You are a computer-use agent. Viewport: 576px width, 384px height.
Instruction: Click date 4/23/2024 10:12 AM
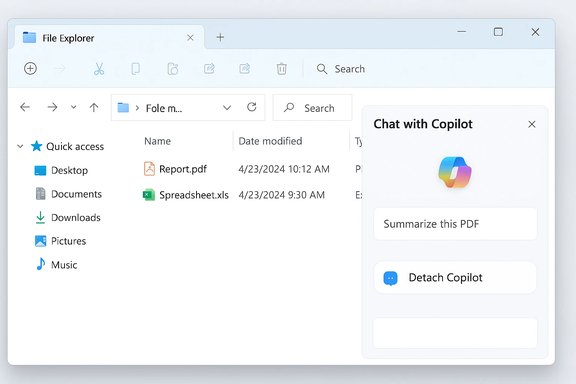click(284, 169)
